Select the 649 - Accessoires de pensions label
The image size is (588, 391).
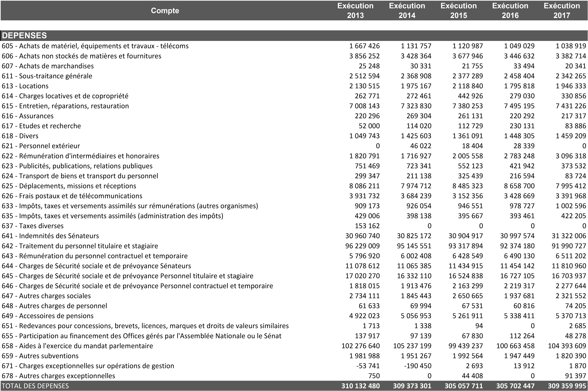pyautogui.click(x=48, y=316)
